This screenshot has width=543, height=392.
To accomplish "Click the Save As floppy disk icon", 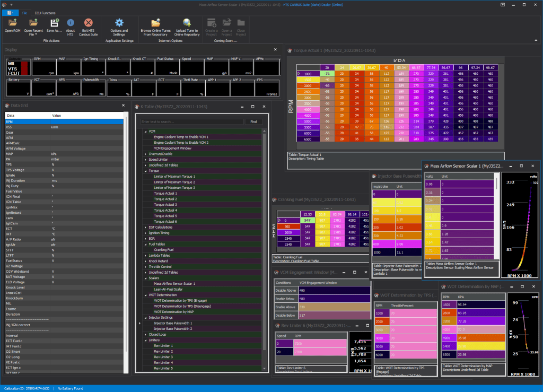I will 54,23.
